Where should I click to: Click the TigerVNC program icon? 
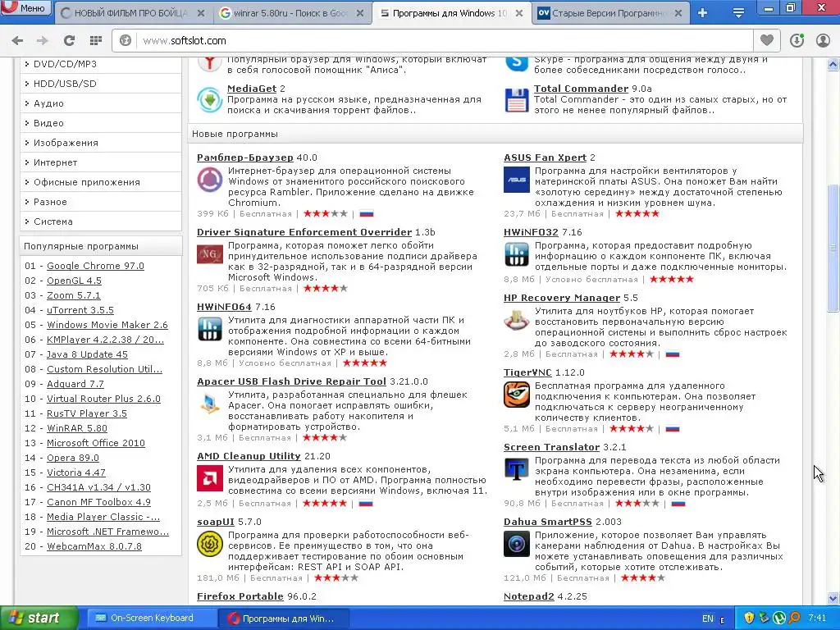(x=517, y=395)
